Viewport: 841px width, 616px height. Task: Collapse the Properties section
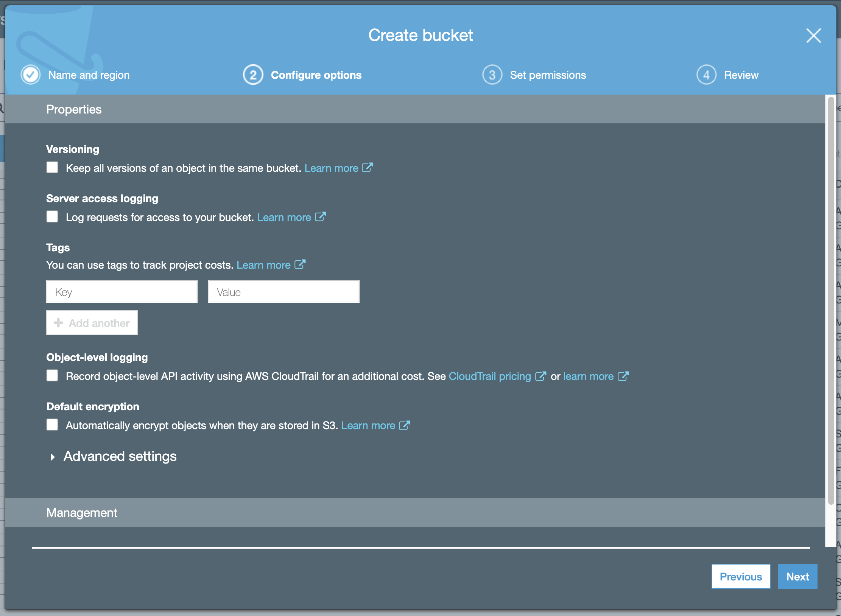74,109
